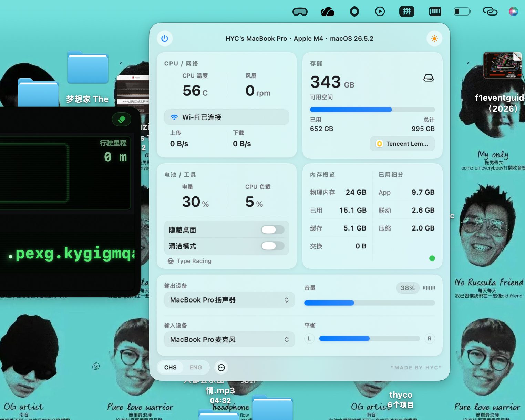The width and height of the screenshot is (525, 420).
Task: Click the 行驶里程 0 m readout in game window
Action: (114, 151)
